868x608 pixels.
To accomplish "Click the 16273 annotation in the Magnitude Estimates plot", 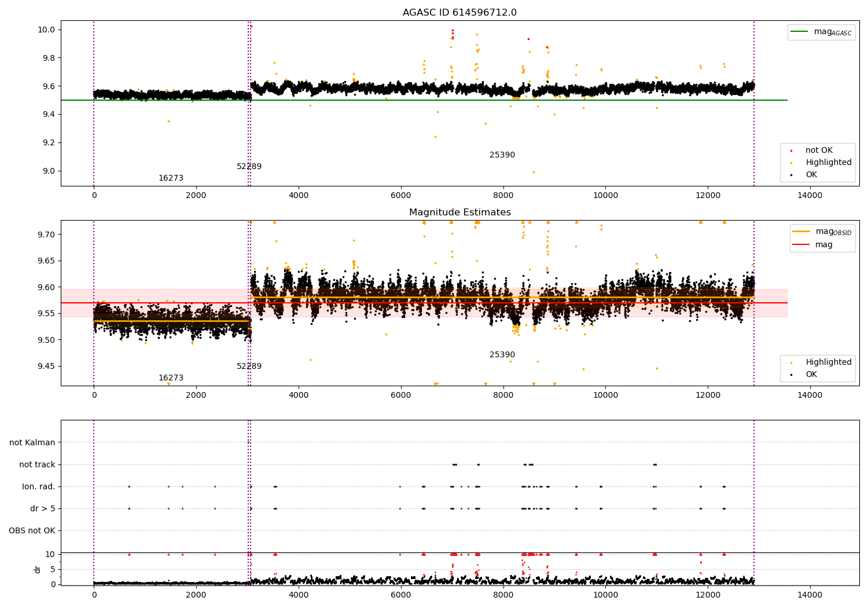I will [171, 378].
